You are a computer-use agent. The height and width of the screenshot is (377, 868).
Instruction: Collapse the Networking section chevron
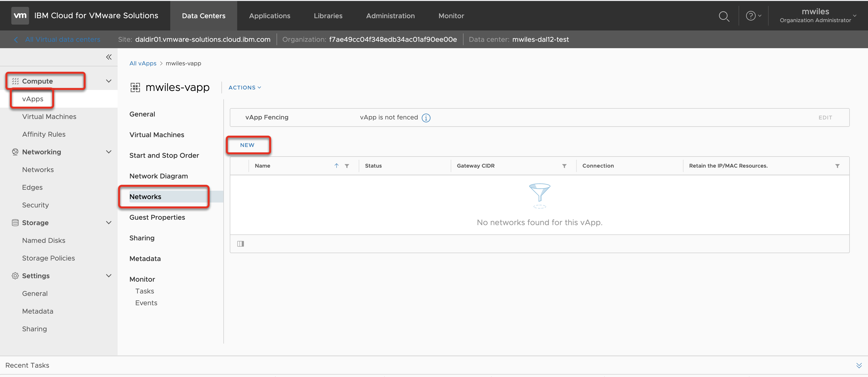[108, 152]
